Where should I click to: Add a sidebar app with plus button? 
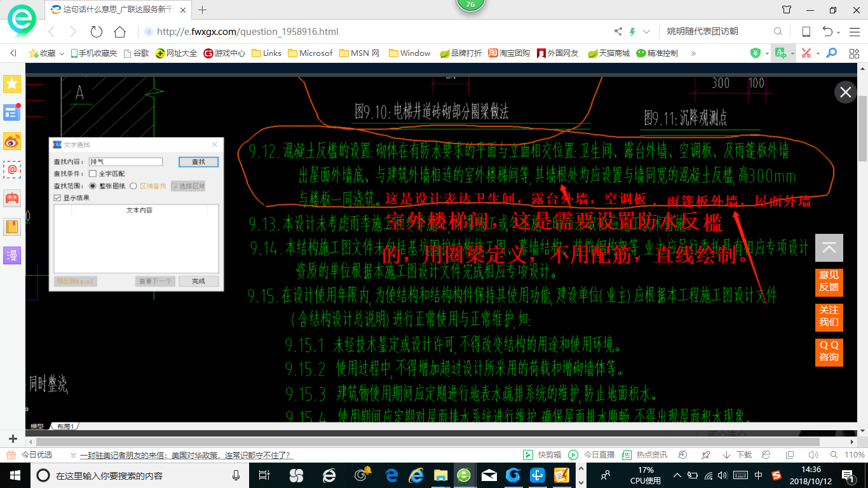pyautogui.click(x=13, y=438)
